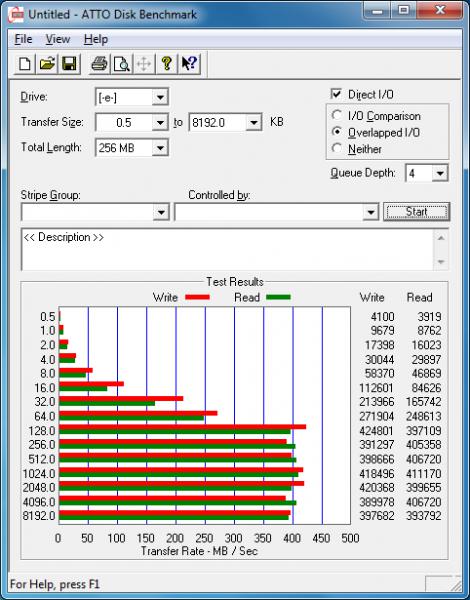
Task: Select the I/O Comparison radio button
Action: click(337, 115)
